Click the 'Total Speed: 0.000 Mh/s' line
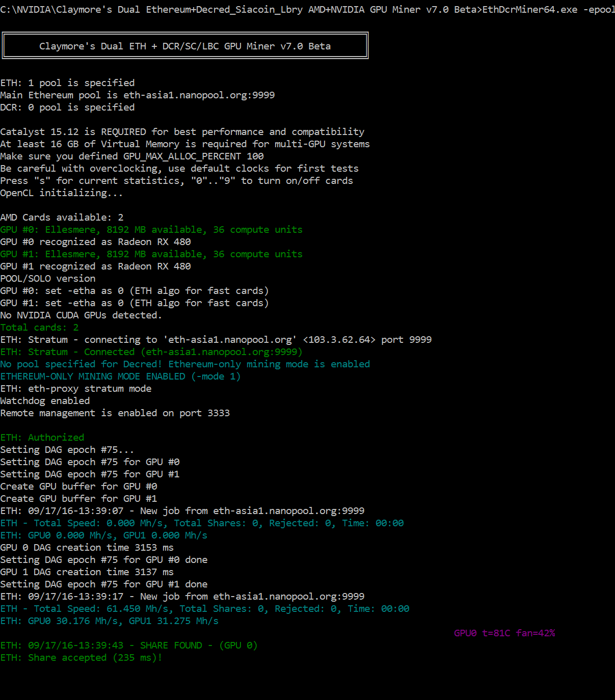This screenshot has width=615, height=700. click(x=202, y=523)
